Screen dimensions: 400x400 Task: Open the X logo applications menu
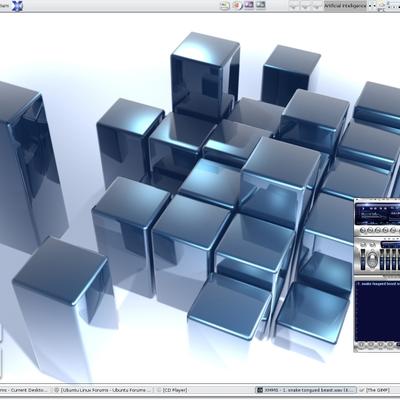pos(17,6)
